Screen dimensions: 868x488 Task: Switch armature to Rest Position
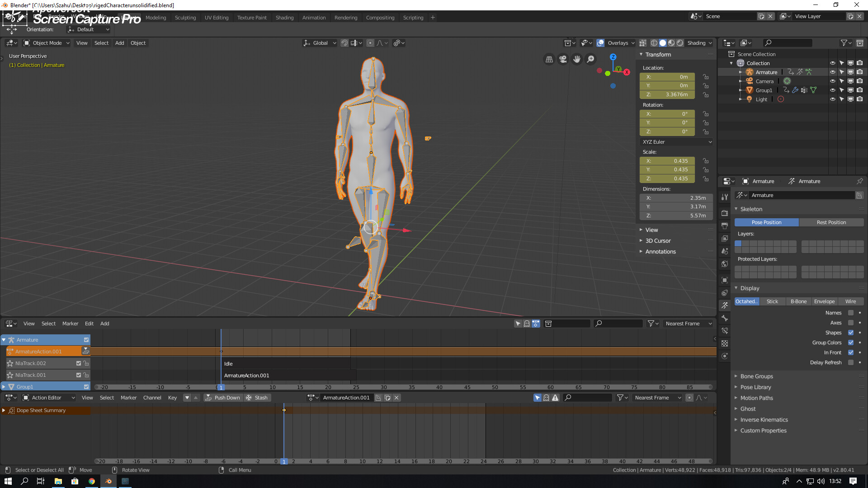(831, 222)
